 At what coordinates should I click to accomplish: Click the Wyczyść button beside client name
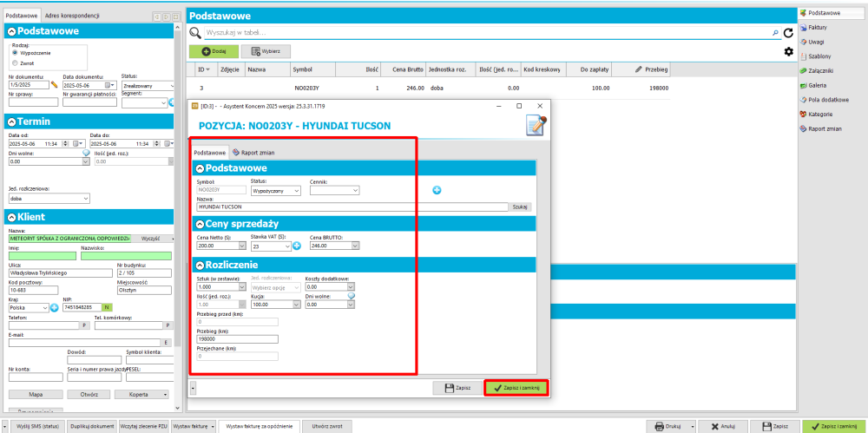[x=150, y=239]
